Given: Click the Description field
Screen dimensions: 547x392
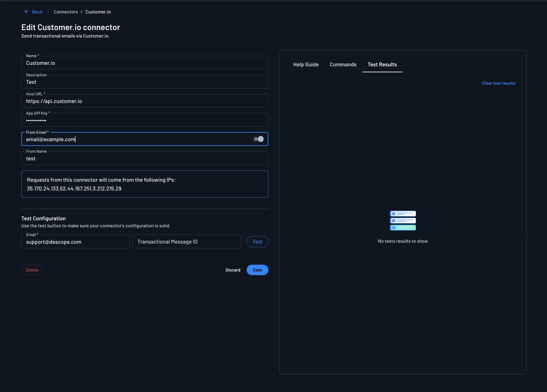Looking at the screenshot, I should pyautogui.click(x=145, y=82).
